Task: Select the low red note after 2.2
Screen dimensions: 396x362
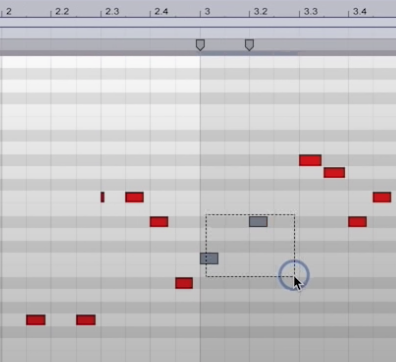Action: pos(86,320)
